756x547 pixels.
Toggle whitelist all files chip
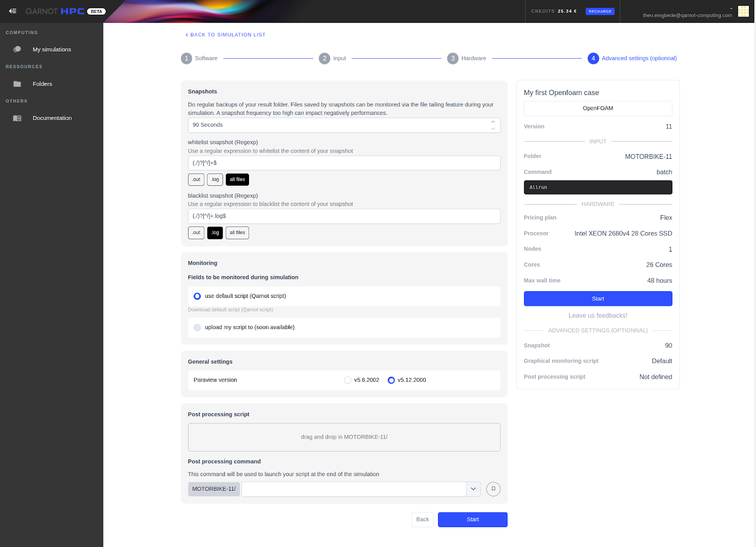(237, 180)
